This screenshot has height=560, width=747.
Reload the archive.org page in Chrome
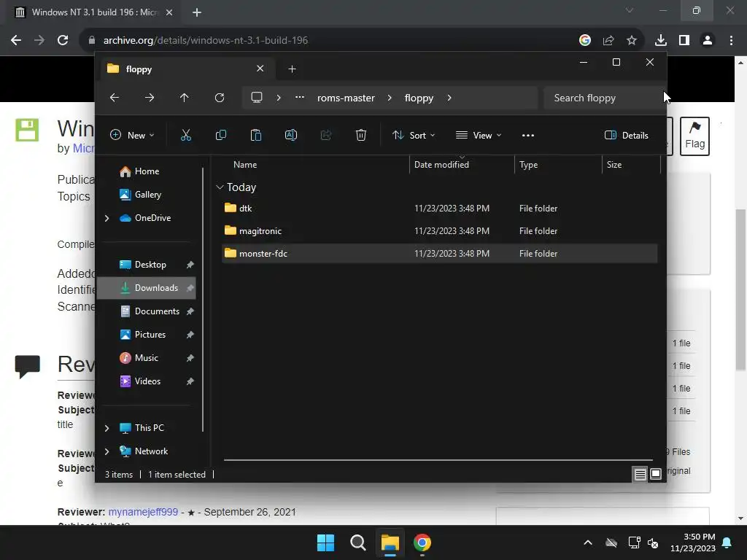[x=63, y=41]
